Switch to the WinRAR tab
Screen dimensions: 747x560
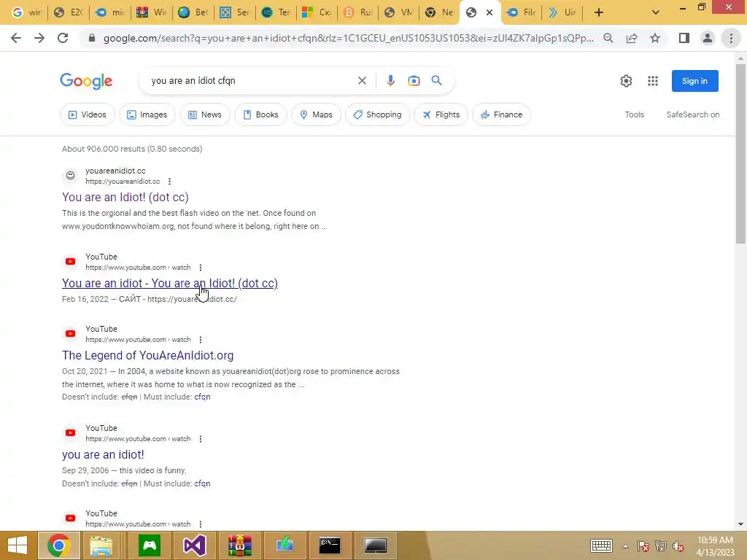click(150, 12)
